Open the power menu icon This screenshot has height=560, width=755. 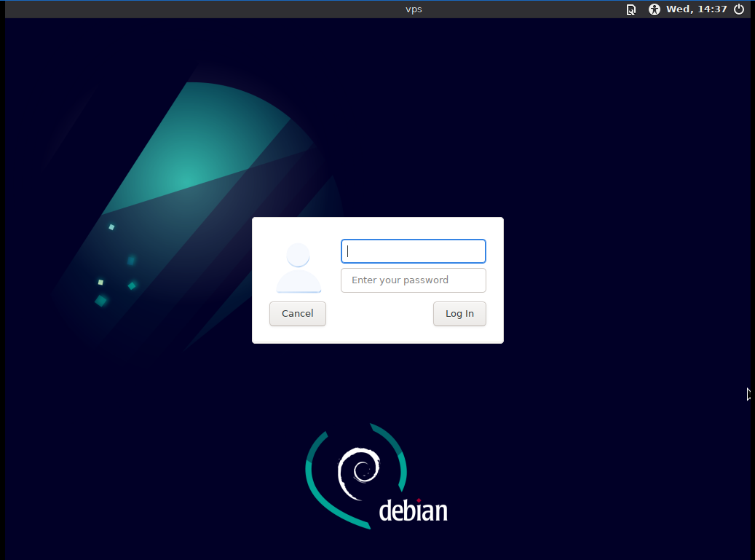[x=739, y=9]
